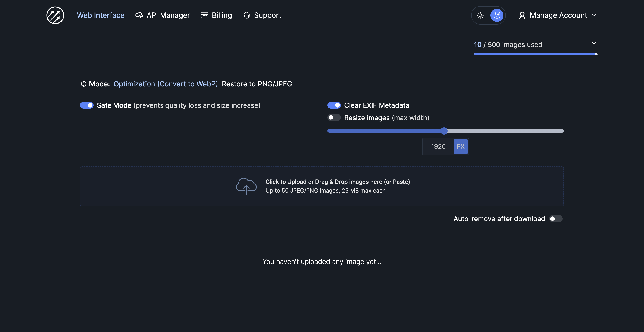Click the Clear EXIF Metadata label

click(376, 105)
